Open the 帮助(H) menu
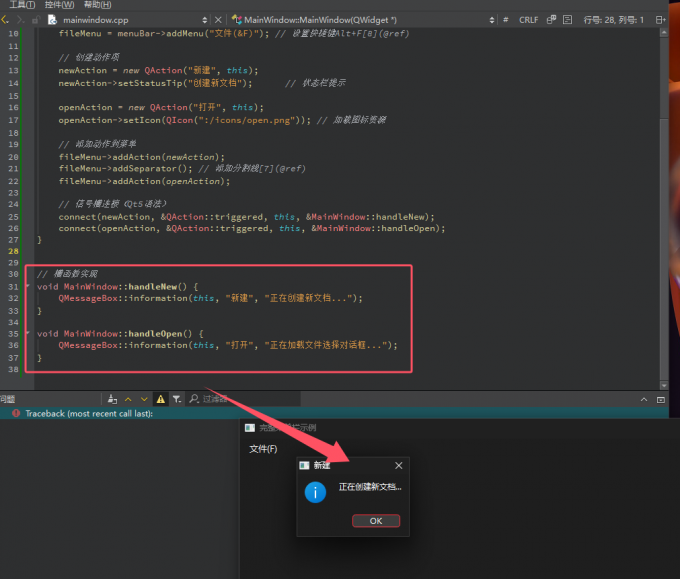This screenshot has width=680, height=579. pos(98,4)
